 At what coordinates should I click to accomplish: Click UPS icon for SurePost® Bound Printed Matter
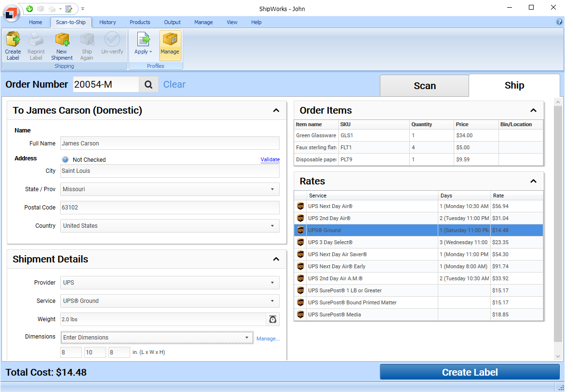point(300,302)
